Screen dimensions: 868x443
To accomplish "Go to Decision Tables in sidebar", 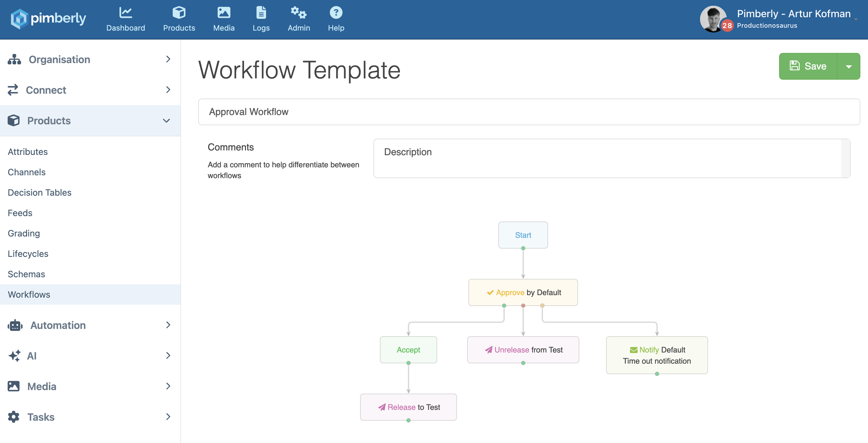I will (x=40, y=192).
